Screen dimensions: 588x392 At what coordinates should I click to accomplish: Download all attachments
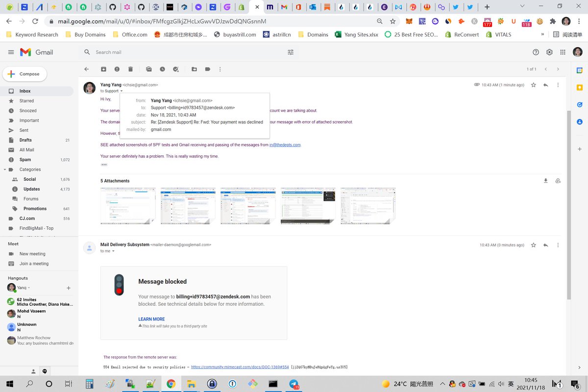pyautogui.click(x=546, y=181)
